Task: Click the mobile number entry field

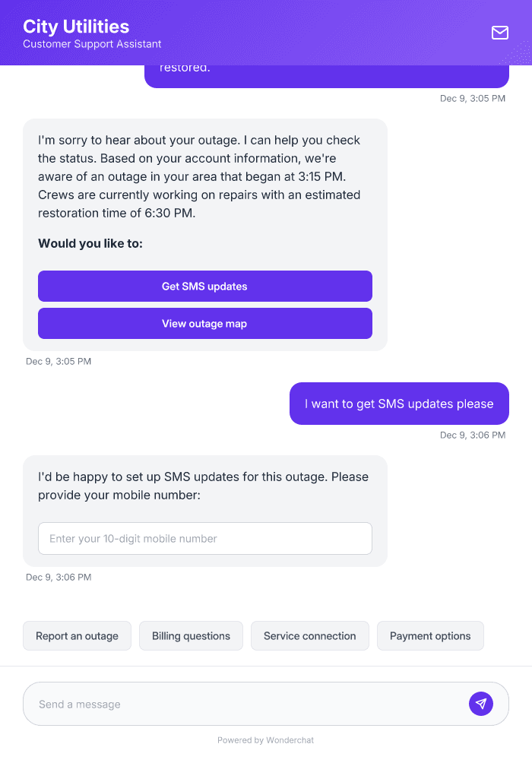Action: point(204,538)
